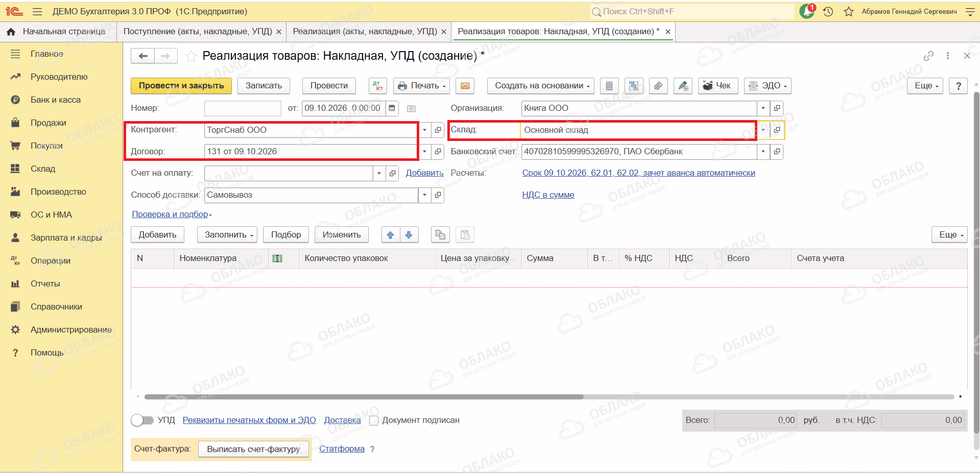
Task: Open calendar picker next to date
Action: point(392,108)
